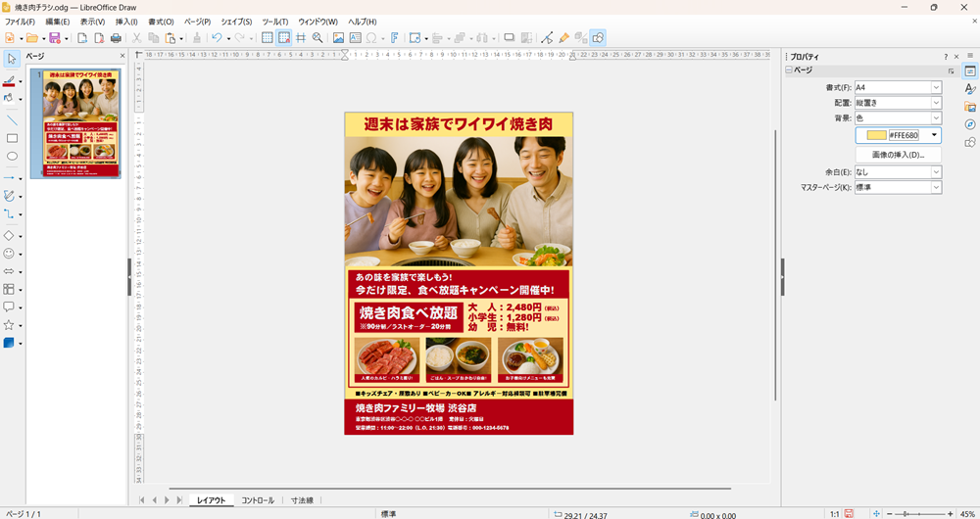Open the Save button dropdown arrow
This screenshot has height=519, width=980.
click(x=66, y=39)
